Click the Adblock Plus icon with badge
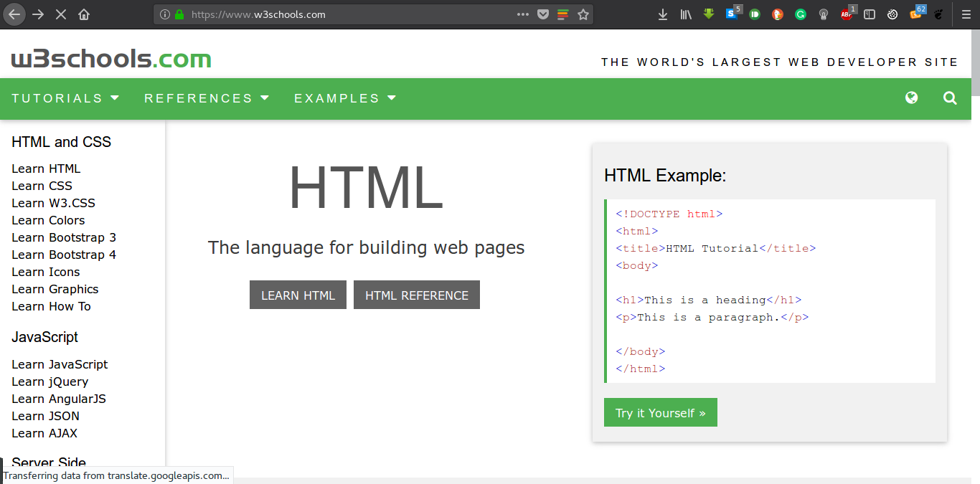The width and height of the screenshot is (980, 484). click(847, 14)
